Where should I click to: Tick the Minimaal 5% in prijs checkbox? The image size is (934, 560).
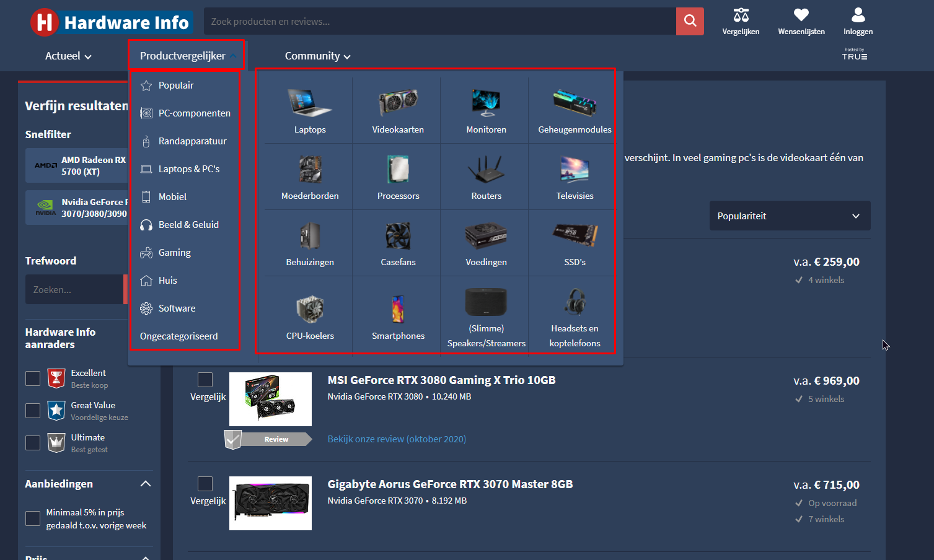point(33,518)
